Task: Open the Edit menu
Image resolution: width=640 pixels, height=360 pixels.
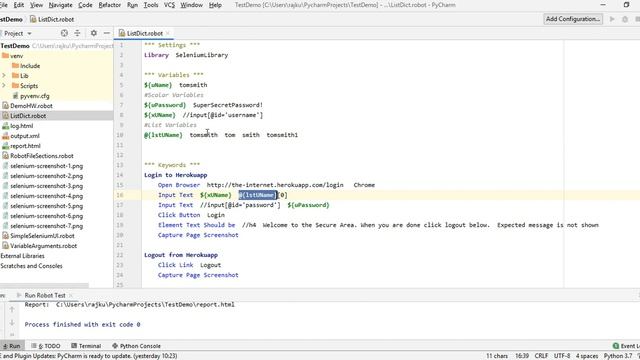Action: pos(19,5)
